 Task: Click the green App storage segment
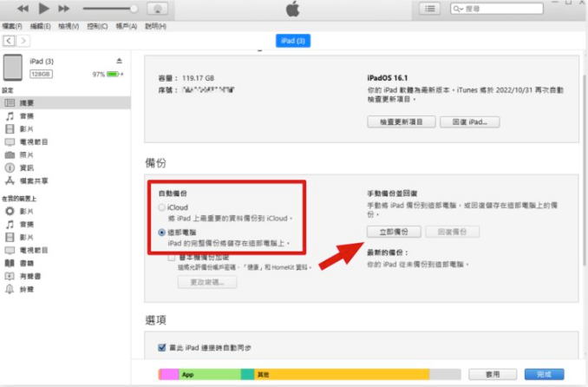pos(210,374)
